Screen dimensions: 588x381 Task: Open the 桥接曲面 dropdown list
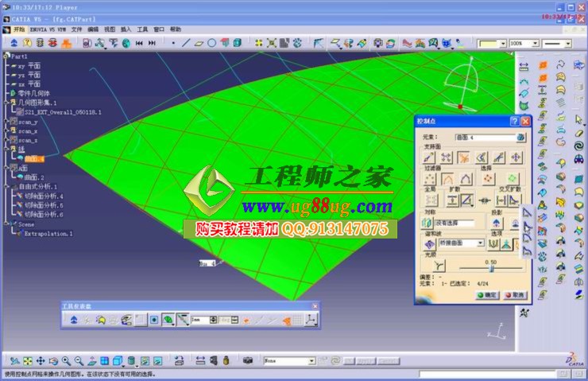(x=480, y=243)
